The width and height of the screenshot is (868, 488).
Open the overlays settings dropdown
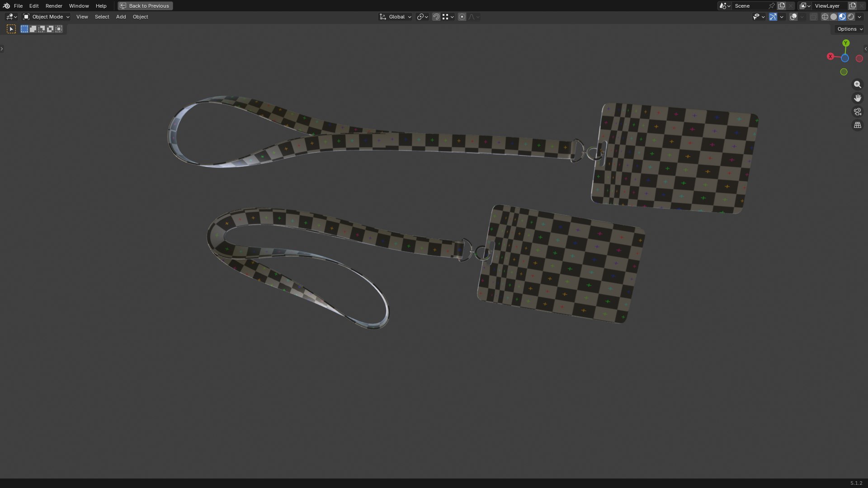(x=802, y=17)
